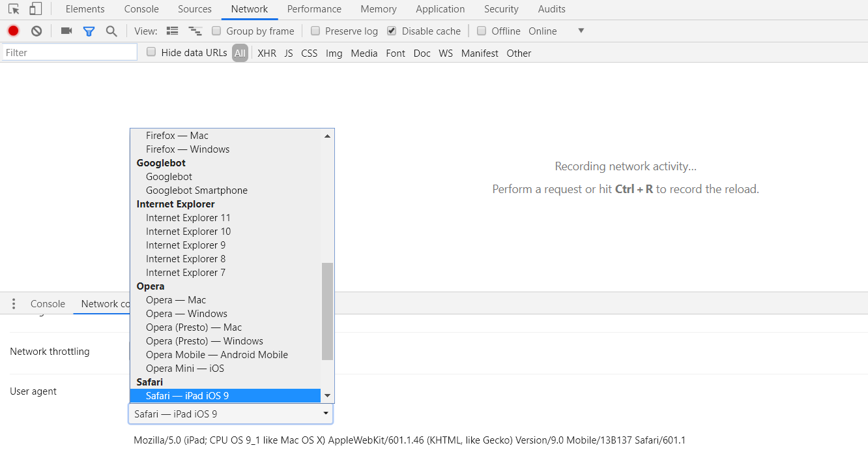Select Opera Mini — iOS option
The image size is (868, 454).
225,369
